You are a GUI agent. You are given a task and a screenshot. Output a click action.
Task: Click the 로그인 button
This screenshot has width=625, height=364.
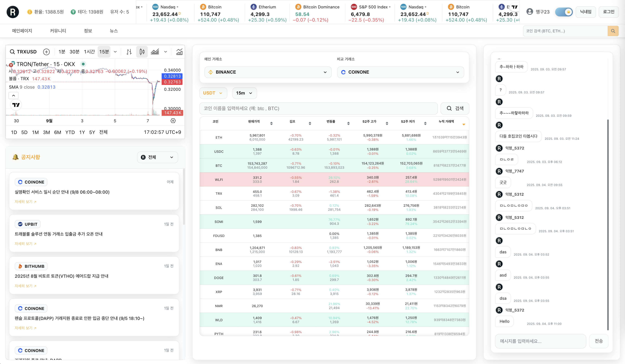click(609, 12)
